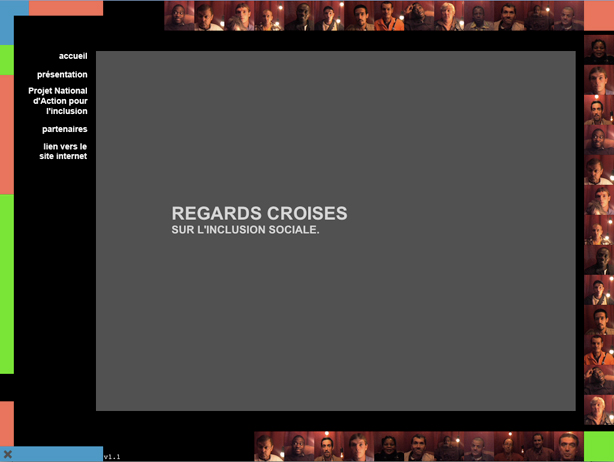Open Projet National d'Action pour l'inclusion
This screenshot has height=462, width=614.
58,101
